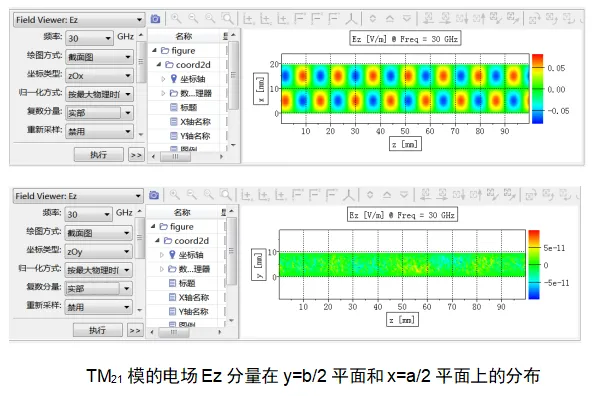Click the '-0.05' colorbar value in the zOx plot
Screen dimensions: 607x396
click(x=558, y=111)
